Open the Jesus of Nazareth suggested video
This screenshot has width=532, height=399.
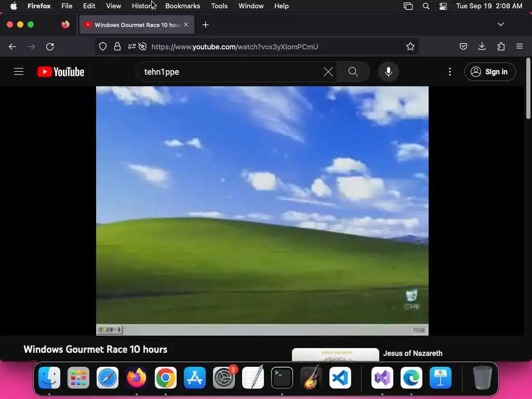(x=413, y=353)
